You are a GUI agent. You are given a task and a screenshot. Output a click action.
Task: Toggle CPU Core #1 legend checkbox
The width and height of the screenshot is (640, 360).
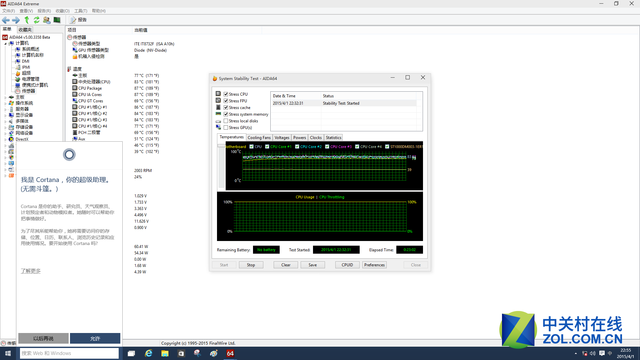[267, 147]
